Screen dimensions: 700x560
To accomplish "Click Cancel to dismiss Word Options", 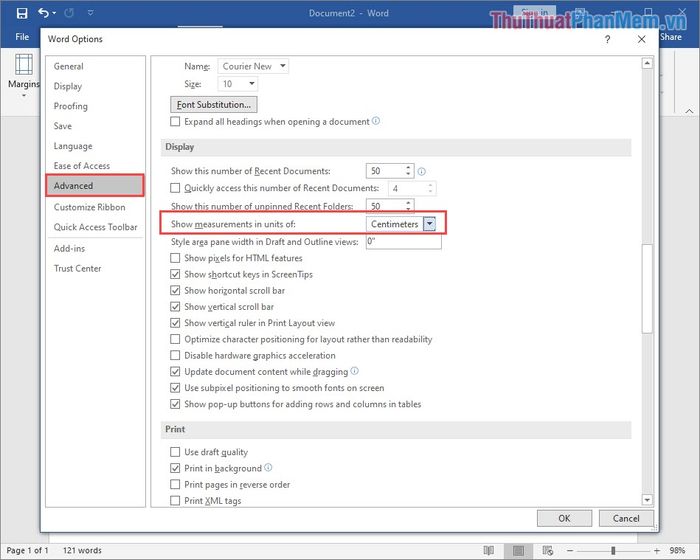I will 626,518.
